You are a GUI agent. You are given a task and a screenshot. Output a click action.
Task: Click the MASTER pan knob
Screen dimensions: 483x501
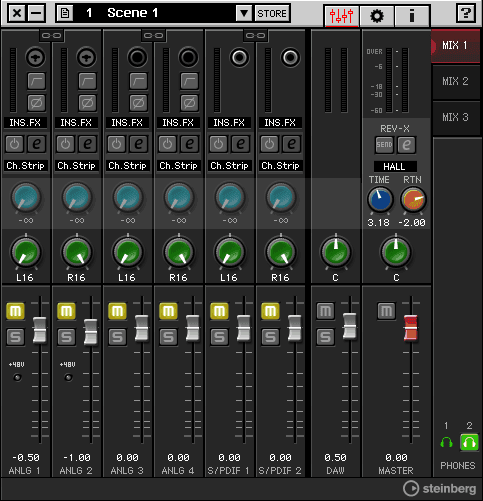pos(396,252)
